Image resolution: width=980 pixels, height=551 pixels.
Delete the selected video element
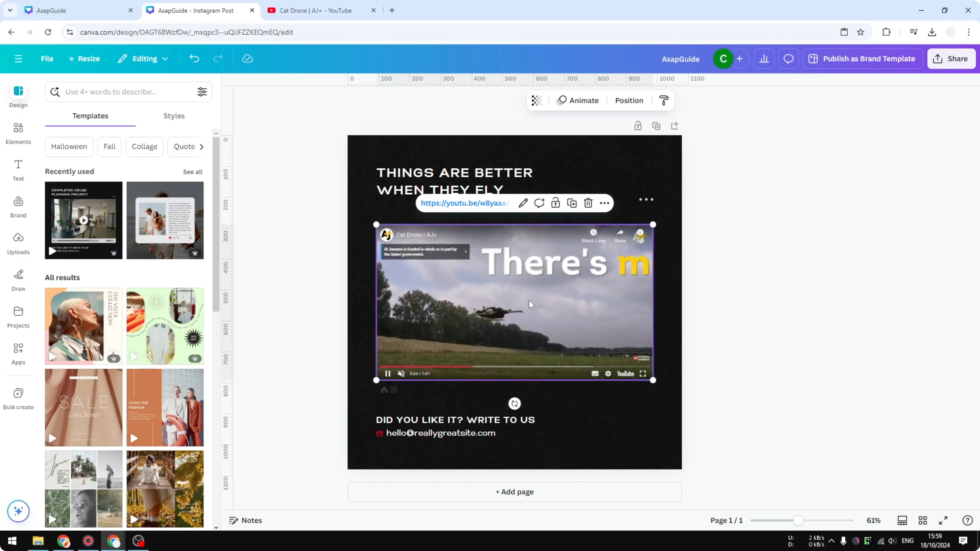point(588,203)
